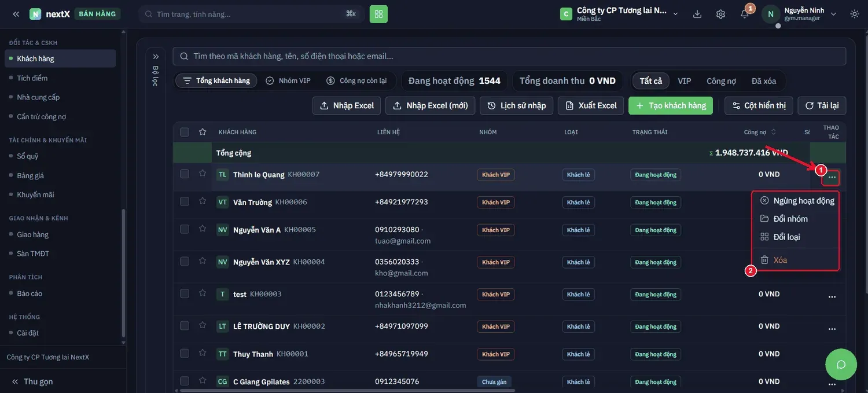
Task: Open the green chat bubble
Action: tap(841, 365)
